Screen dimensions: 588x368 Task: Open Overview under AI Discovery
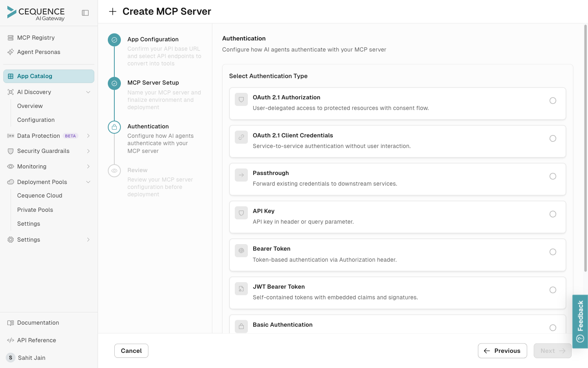click(30, 106)
